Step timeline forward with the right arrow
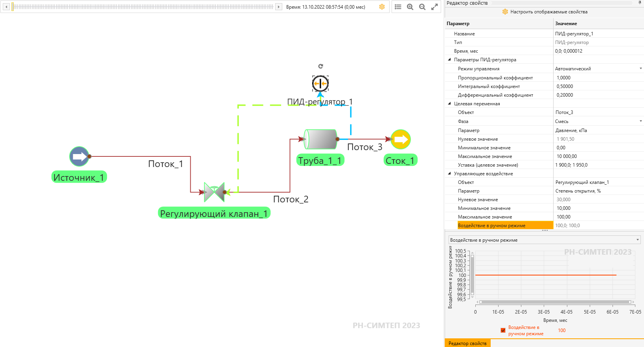The width and height of the screenshot is (644, 347). [x=279, y=7]
